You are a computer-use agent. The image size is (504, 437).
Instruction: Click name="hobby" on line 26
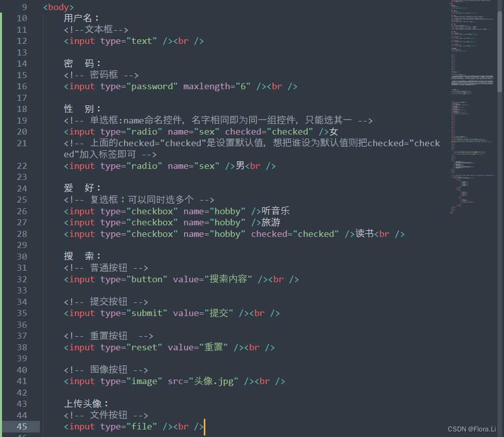214,211
